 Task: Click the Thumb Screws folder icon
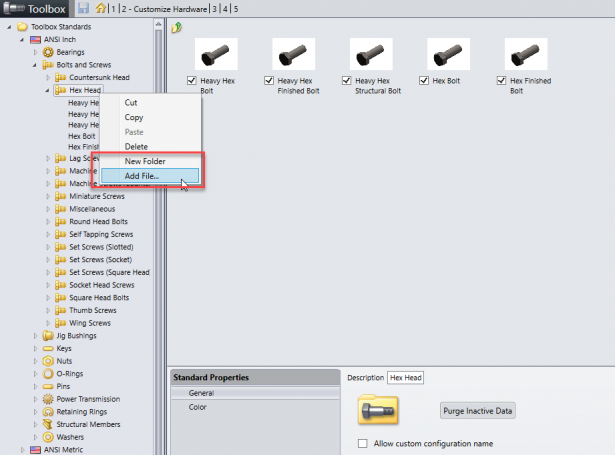[60, 310]
